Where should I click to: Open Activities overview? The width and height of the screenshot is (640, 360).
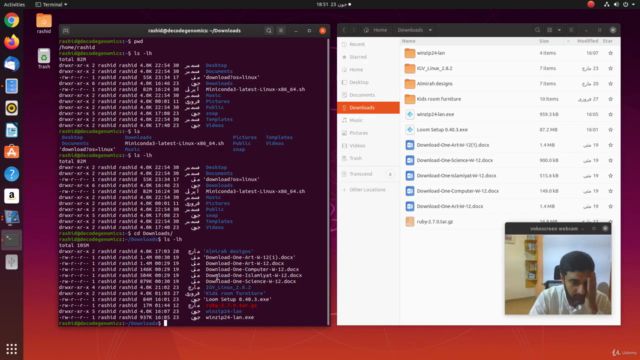pos(14,4)
